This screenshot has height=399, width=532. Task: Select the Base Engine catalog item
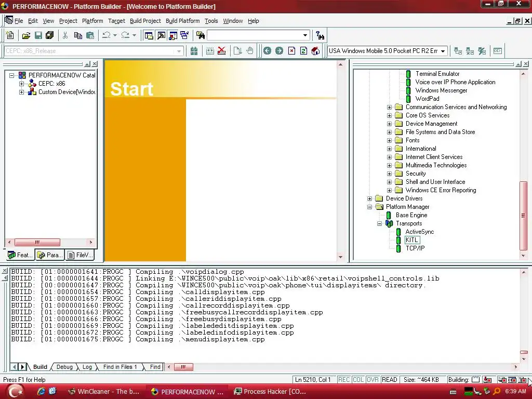(x=411, y=215)
